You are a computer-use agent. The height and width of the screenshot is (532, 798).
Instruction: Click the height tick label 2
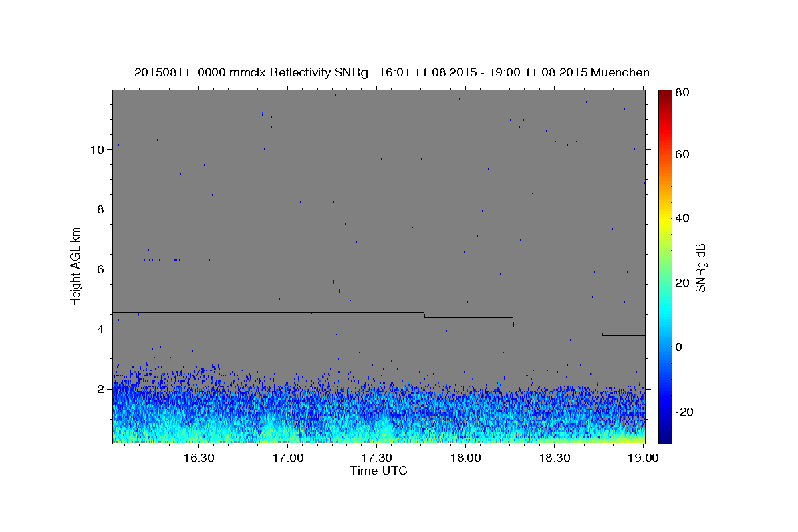tap(101, 389)
